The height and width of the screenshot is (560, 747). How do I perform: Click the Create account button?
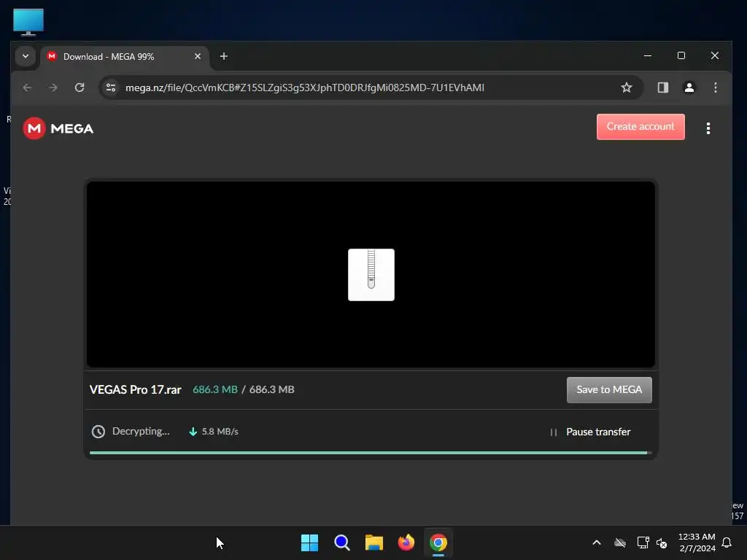point(640,127)
